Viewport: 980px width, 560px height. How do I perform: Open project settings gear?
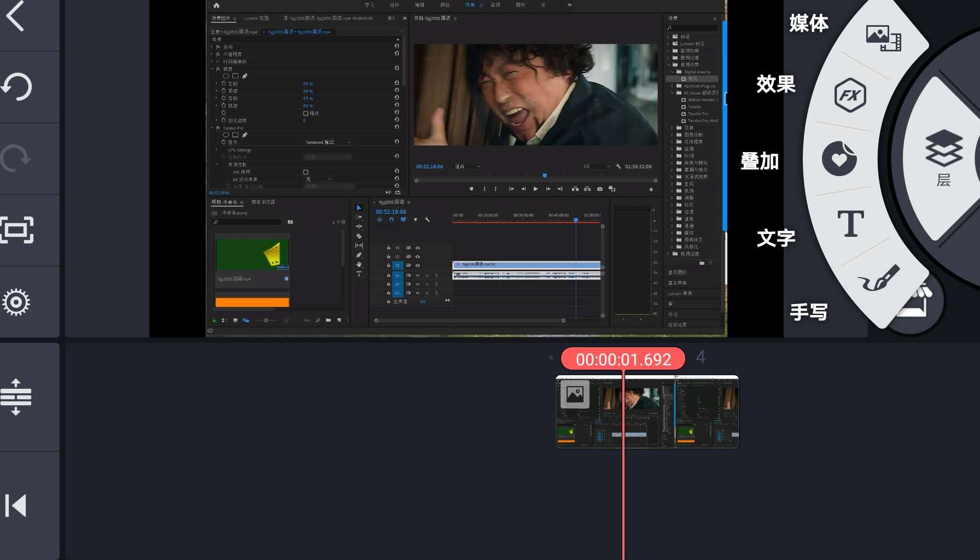tap(16, 302)
